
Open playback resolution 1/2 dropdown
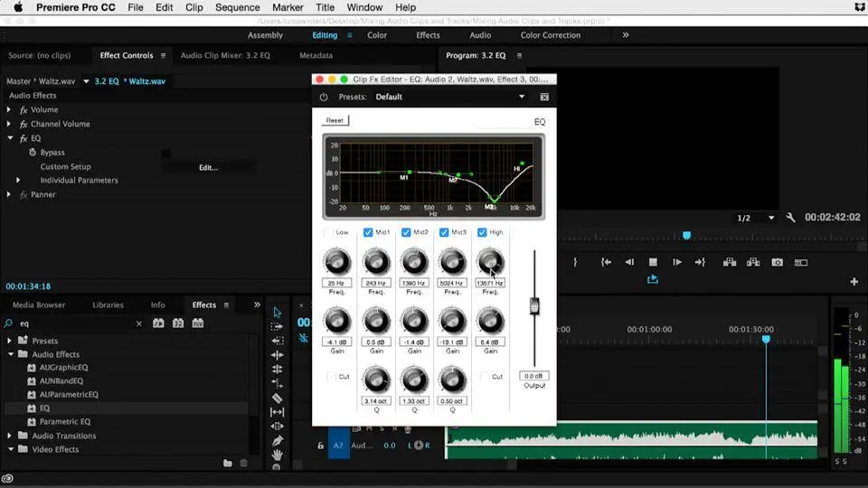tap(756, 218)
